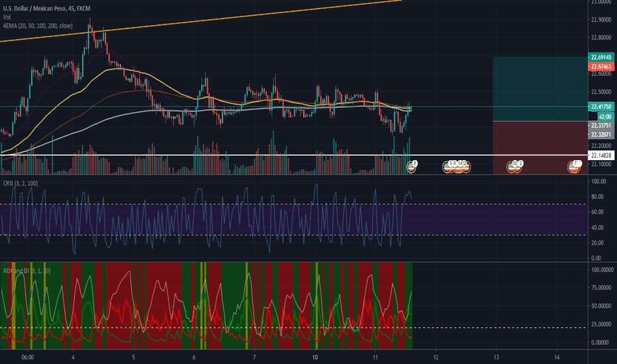Click the current price label 22.41750

click(x=601, y=107)
